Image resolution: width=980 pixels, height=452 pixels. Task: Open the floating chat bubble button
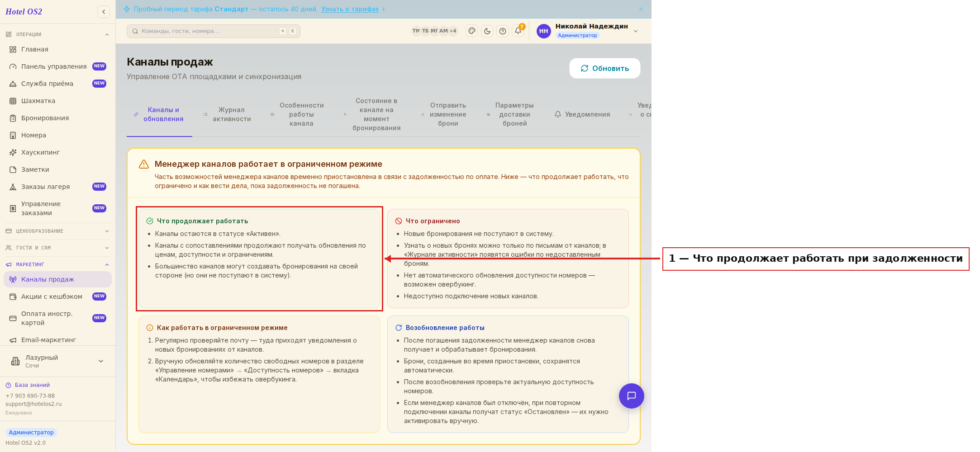tap(632, 396)
